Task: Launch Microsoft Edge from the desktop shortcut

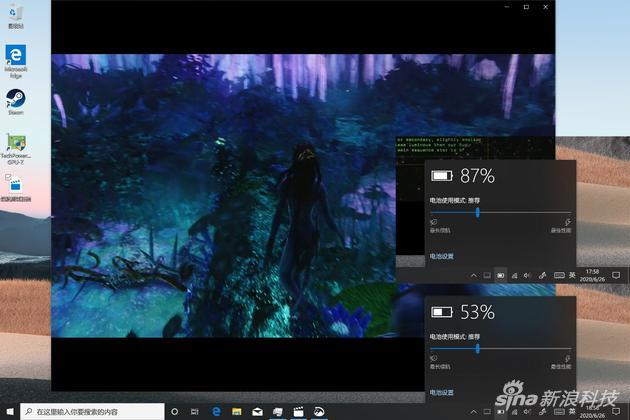Action: 16,60
